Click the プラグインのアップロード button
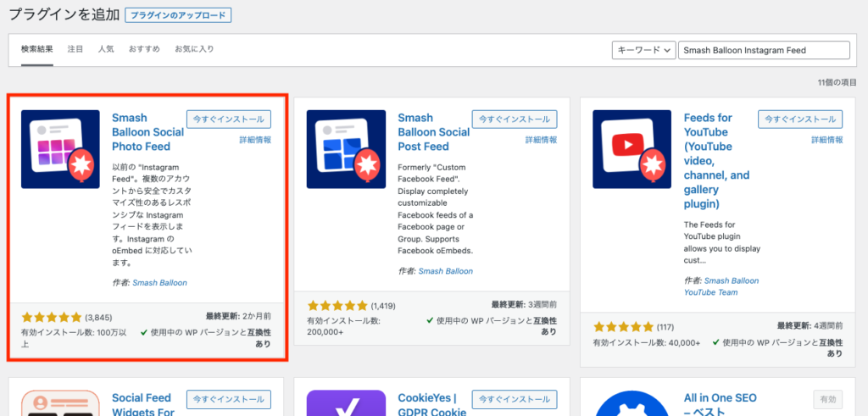This screenshot has width=868, height=416. (x=178, y=15)
